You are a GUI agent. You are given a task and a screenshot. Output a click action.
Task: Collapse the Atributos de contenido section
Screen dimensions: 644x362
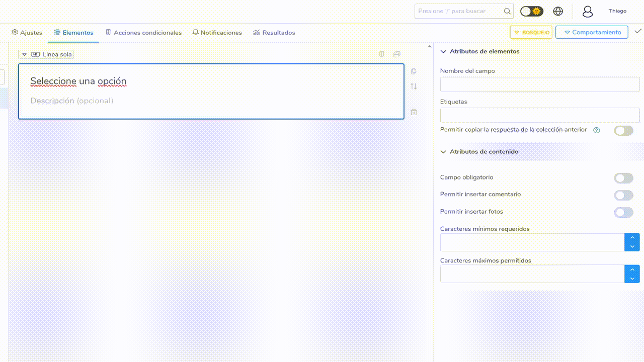pos(444,151)
